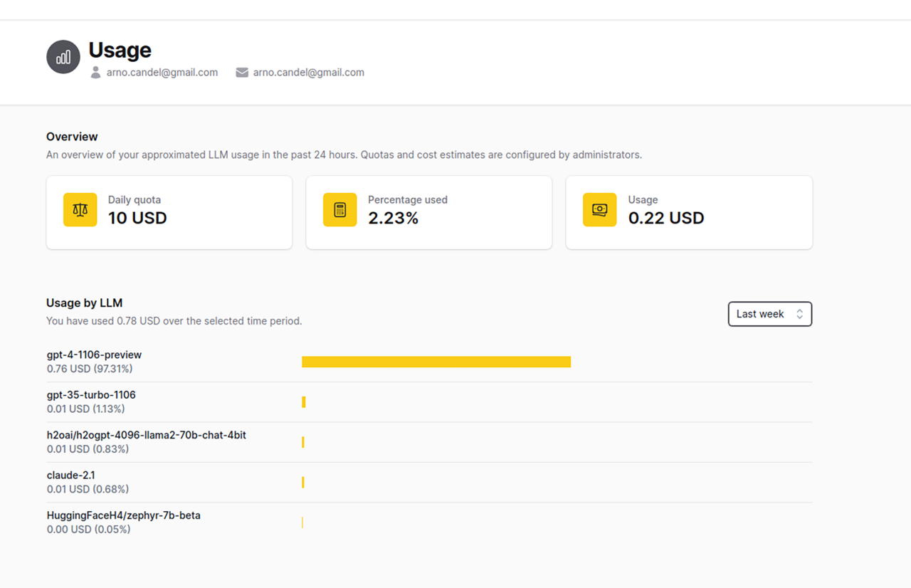Click the Overview section heading

pos(72,137)
